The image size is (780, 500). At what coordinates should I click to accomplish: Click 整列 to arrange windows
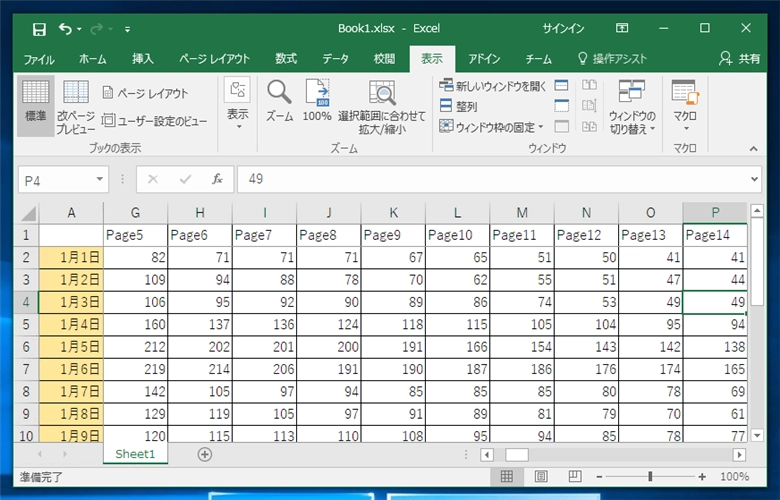pos(459,106)
